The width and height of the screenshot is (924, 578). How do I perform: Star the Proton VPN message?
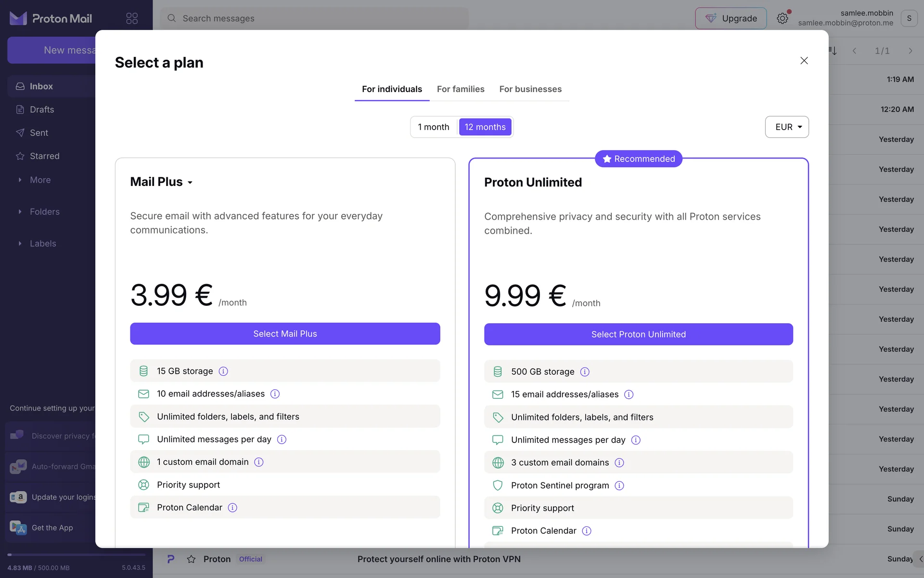pyautogui.click(x=191, y=559)
